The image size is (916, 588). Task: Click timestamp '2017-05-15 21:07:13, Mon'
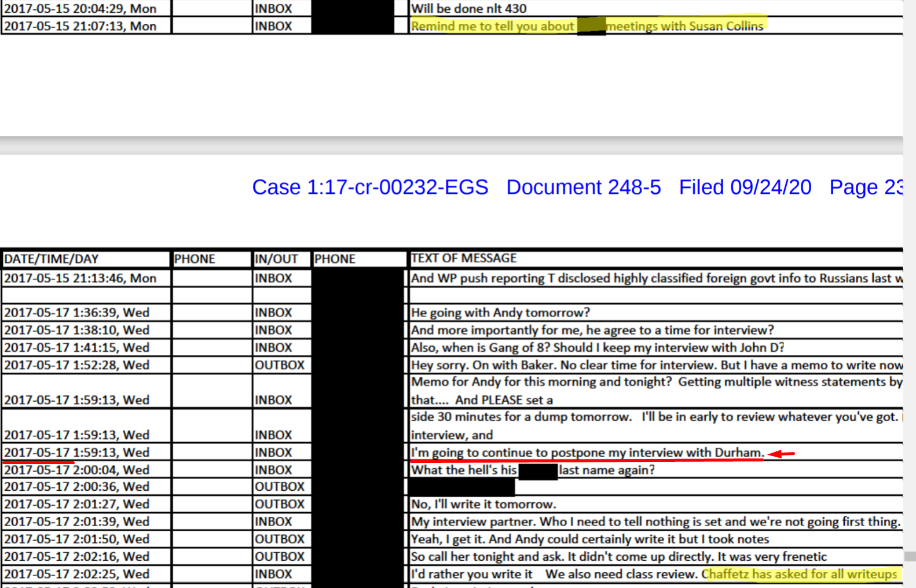click(x=80, y=26)
